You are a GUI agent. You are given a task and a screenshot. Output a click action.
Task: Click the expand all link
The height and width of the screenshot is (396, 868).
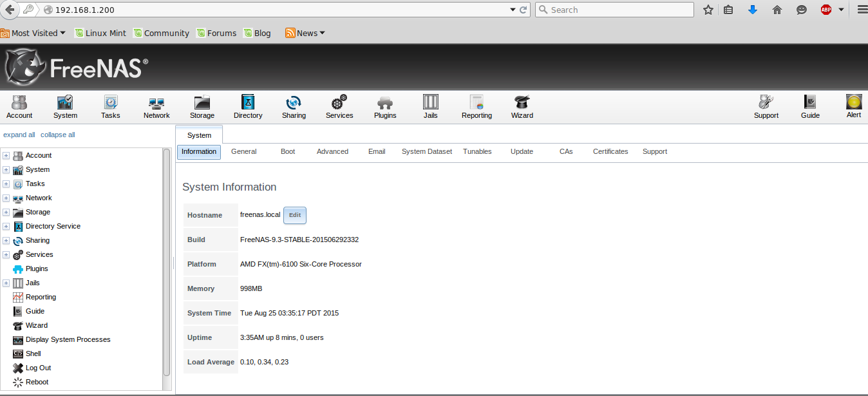click(19, 135)
